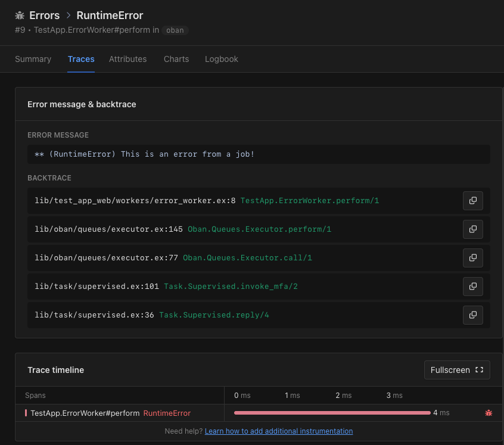Copy the executor.ex:145 backtrace line
The image size is (504, 445).
coord(472,229)
